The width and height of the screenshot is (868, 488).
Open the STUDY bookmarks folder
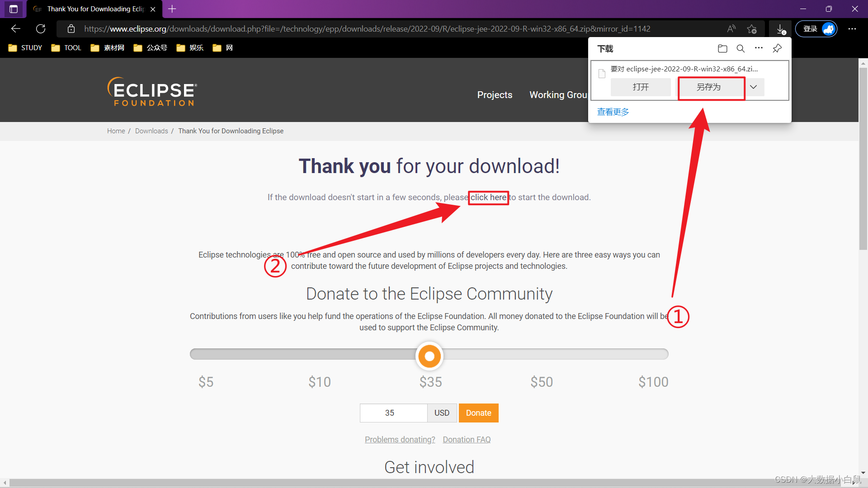(25, 48)
